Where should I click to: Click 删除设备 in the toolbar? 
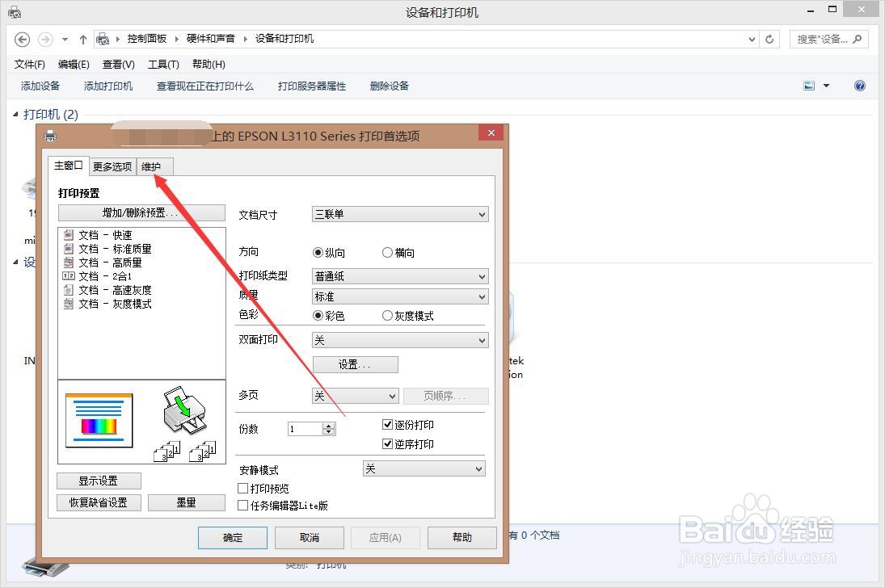click(390, 86)
